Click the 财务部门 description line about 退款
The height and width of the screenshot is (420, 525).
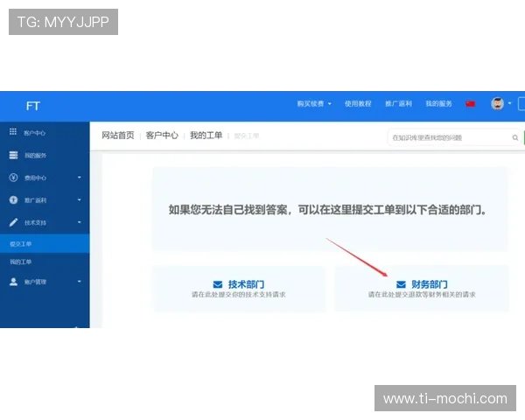(422, 294)
